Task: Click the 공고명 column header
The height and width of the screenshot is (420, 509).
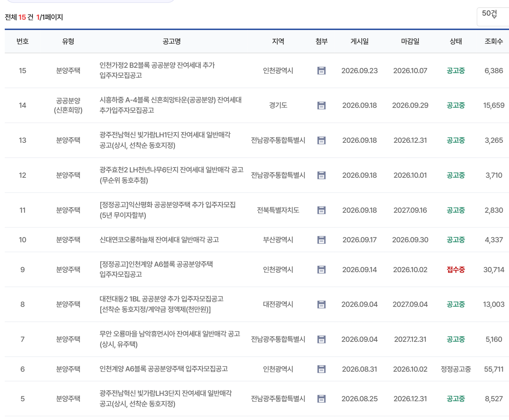Action: click(172, 41)
